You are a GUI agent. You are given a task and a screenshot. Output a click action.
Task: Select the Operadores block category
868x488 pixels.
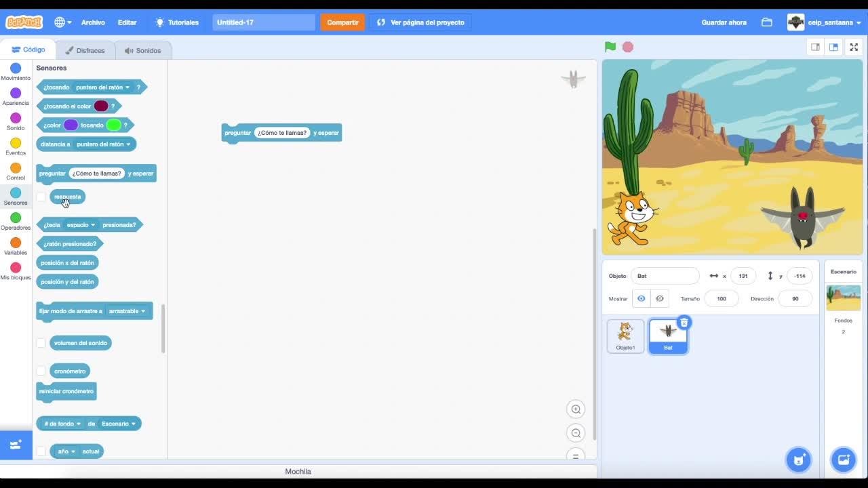pos(16,222)
